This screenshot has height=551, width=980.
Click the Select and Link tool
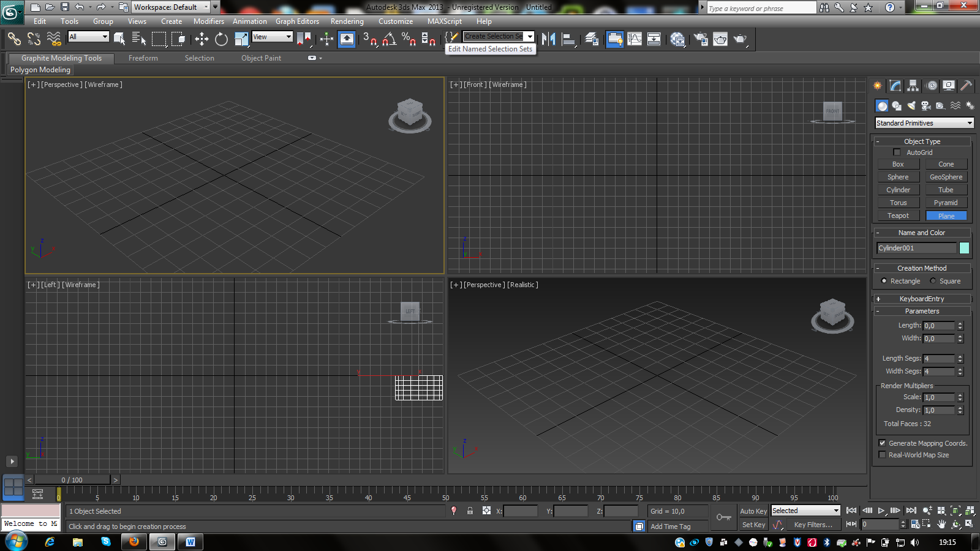click(14, 39)
